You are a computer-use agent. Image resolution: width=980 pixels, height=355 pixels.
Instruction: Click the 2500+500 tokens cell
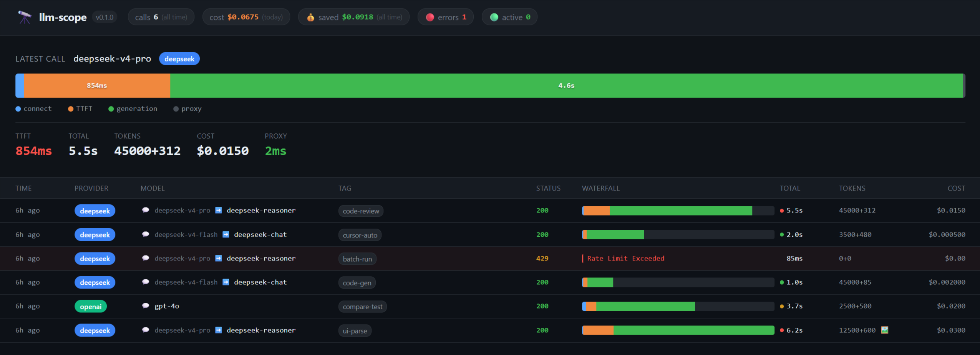pyautogui.click(x=855, y=306)
